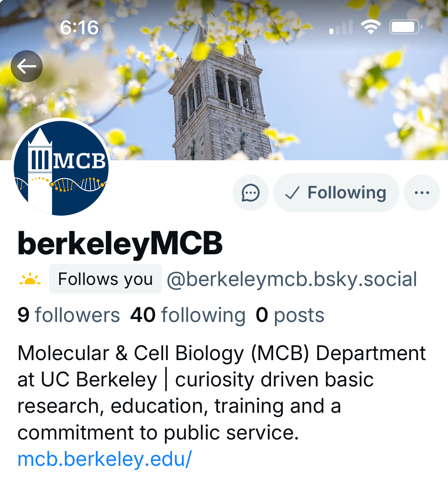The width and height of the screenshot is (448, 484).
Task: Tap the cellular signal bars icon
Action: tap(341, 27)
